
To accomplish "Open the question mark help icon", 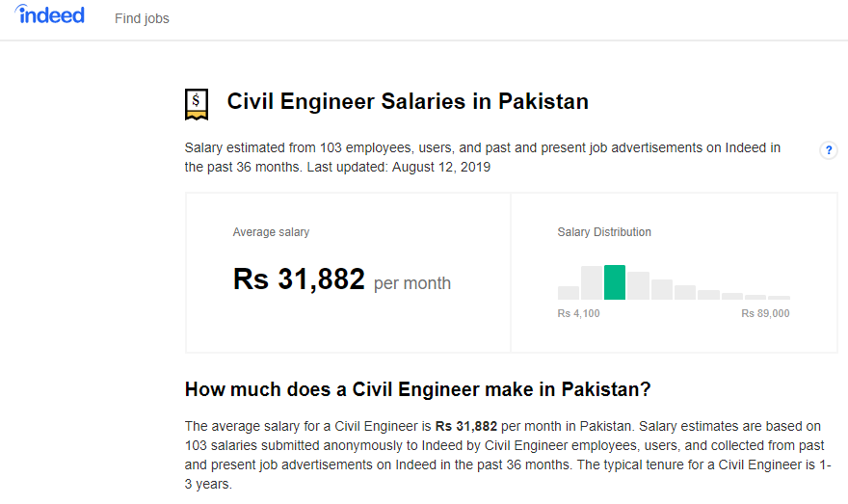I will tap(828, 150).
